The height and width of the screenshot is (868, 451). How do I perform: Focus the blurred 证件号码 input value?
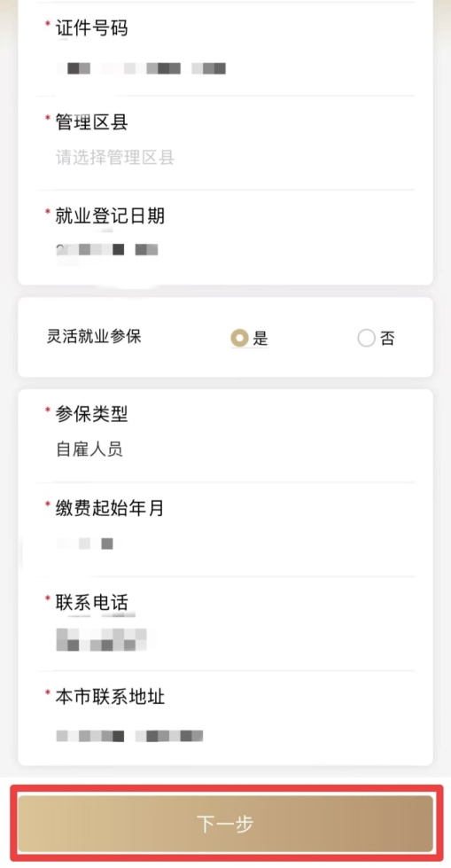click(x=141, y=68)
